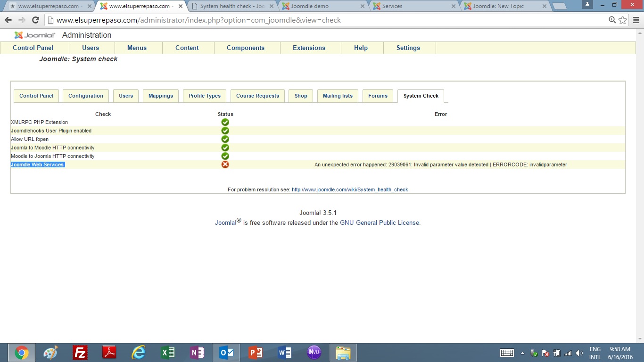Image resolution: width=644 pixels, height=362 pixels.
Task: Open the Extensions menu
Action: pyautogui.click(x=309, y=48)
